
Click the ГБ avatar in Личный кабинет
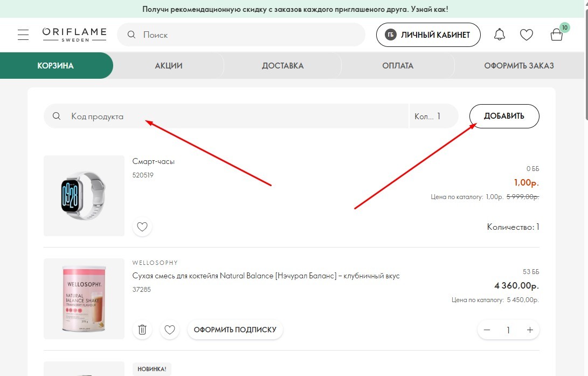(x=391, y=35)
